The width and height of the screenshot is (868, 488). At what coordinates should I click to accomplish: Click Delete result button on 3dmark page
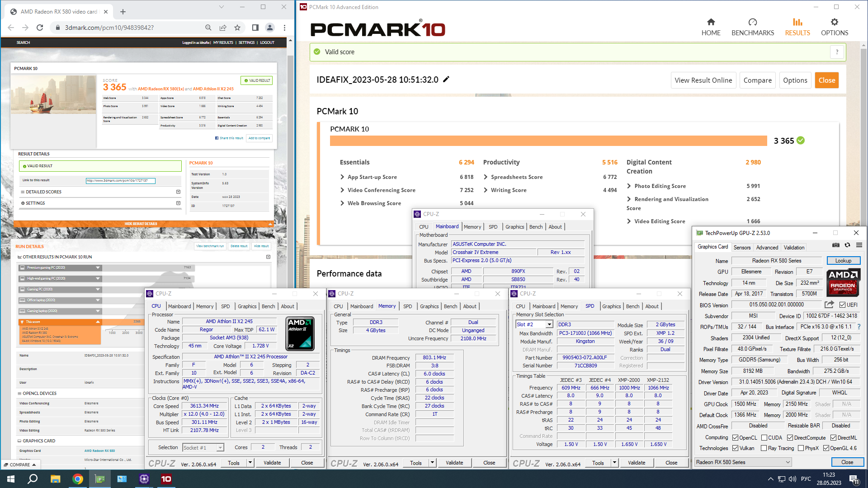(239, 246)
